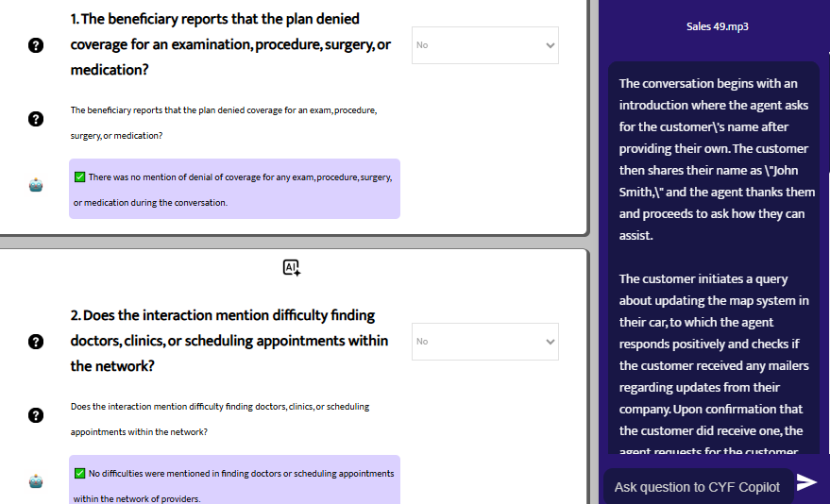The width and height of the screenshot is (830, 504).
Task: Click green checkmark in 'No difficulties' answer
Action: pos(80,473)
